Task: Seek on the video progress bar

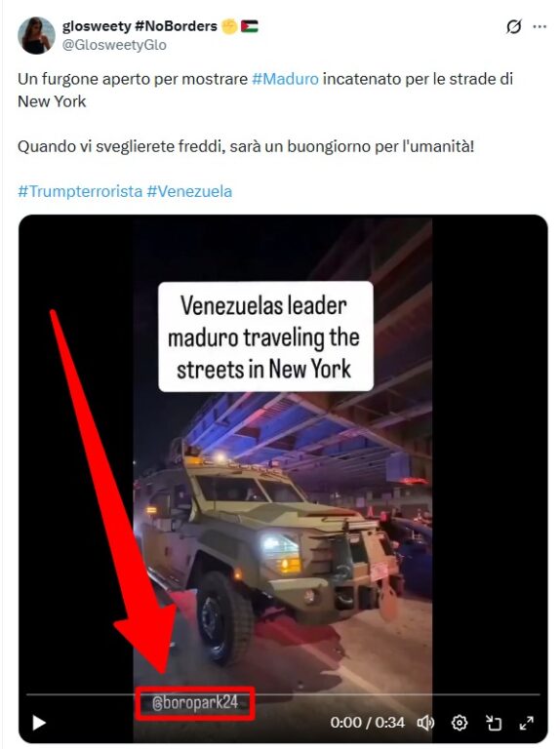Action: tap(283, 693)
